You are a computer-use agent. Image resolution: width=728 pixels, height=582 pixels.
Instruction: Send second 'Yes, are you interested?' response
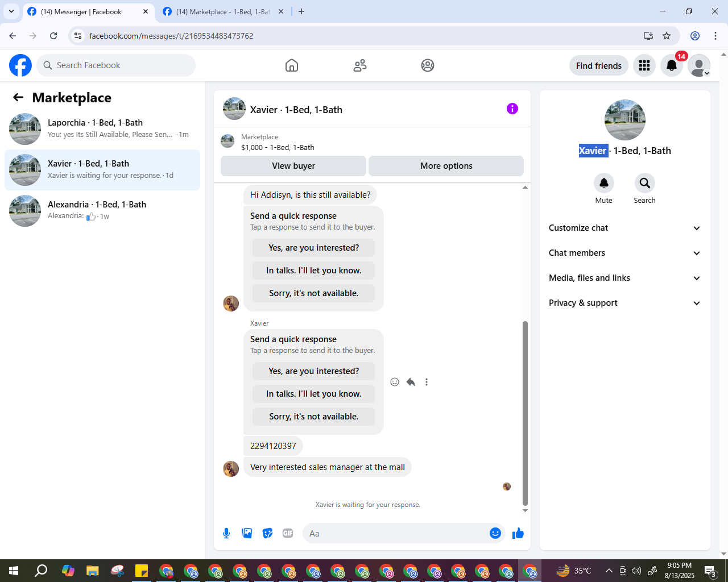[x=313, y=371]
